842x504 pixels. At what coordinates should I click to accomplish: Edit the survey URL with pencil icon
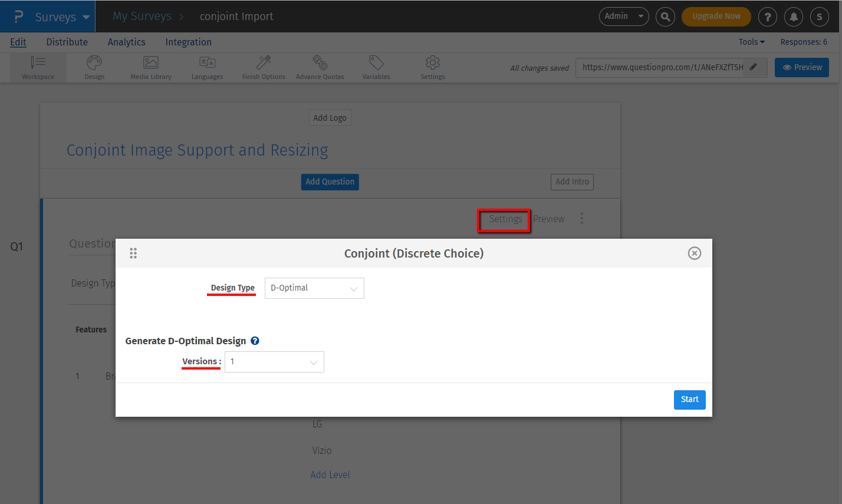pyautogui.click(x=753, y=67)
